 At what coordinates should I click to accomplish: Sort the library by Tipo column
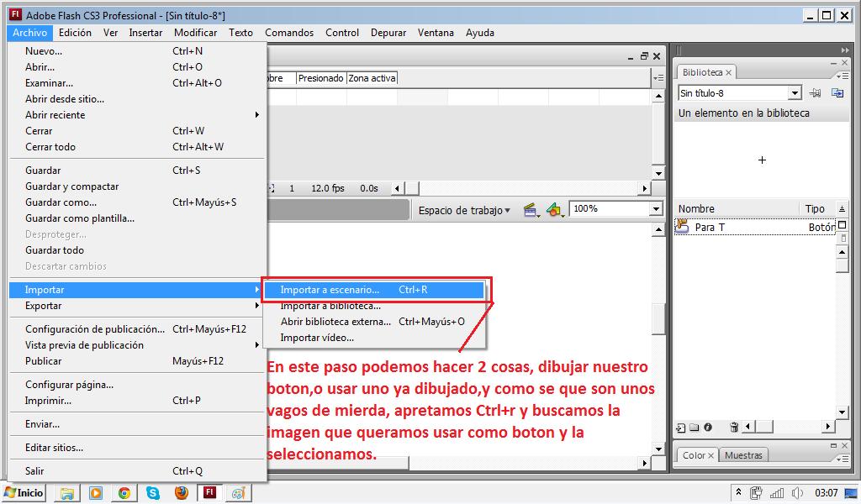point(817,209)
